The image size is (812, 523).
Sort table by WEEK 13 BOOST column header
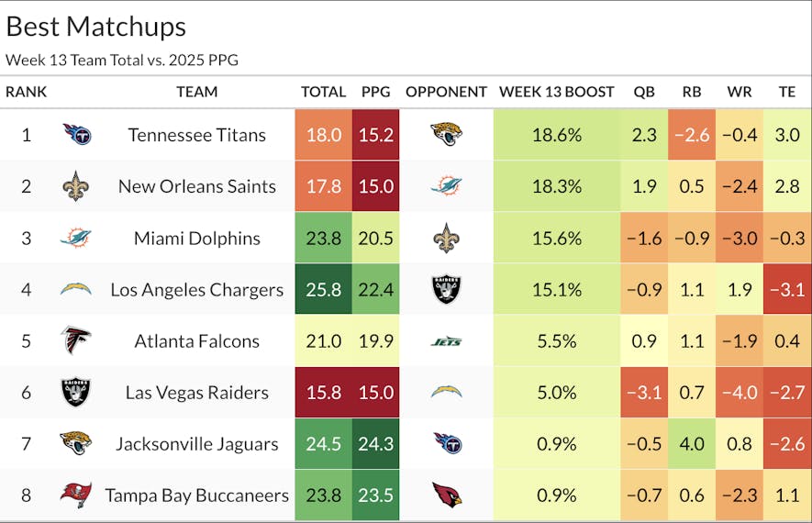(556, 92)
